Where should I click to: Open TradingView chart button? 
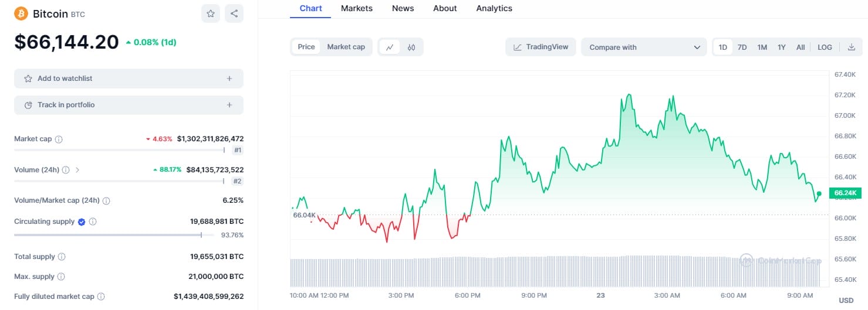click(x=541, y=47)
